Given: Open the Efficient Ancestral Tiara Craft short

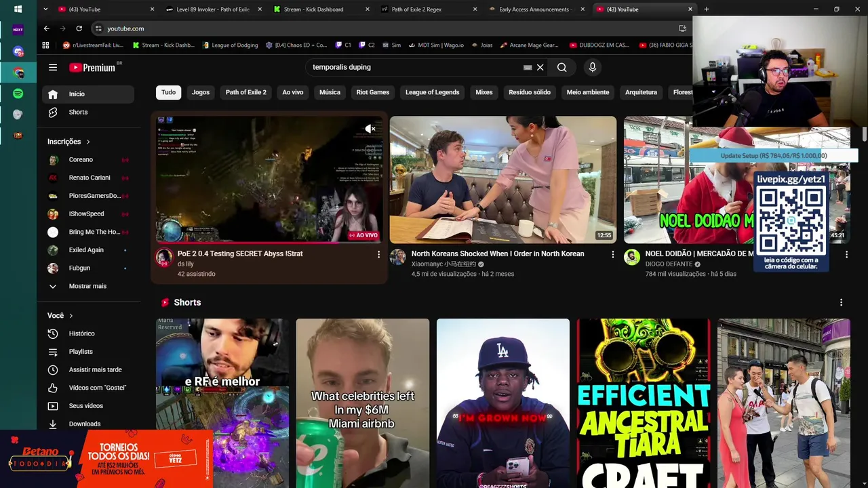Looking at the screenshot, I should [x=644, y=403].
